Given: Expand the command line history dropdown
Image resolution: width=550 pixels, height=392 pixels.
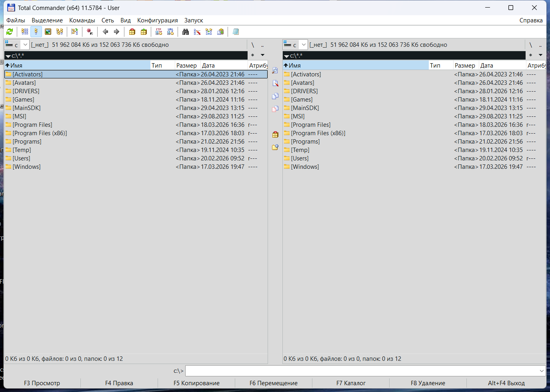Looking at the screenshot, I should (542, 371).
